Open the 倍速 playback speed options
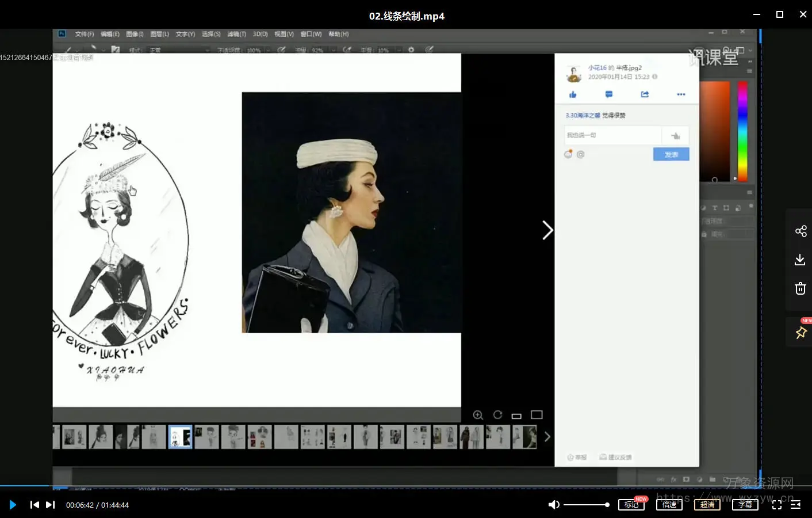The height and width of the screenshot is (518, 812). coord(669,505)
